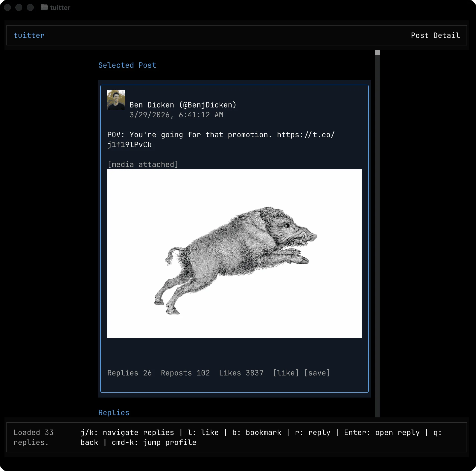Image resolution: width=476 pixels, height=471 pixels.
Task: Click the red close window button
Action: click(7, 7)
